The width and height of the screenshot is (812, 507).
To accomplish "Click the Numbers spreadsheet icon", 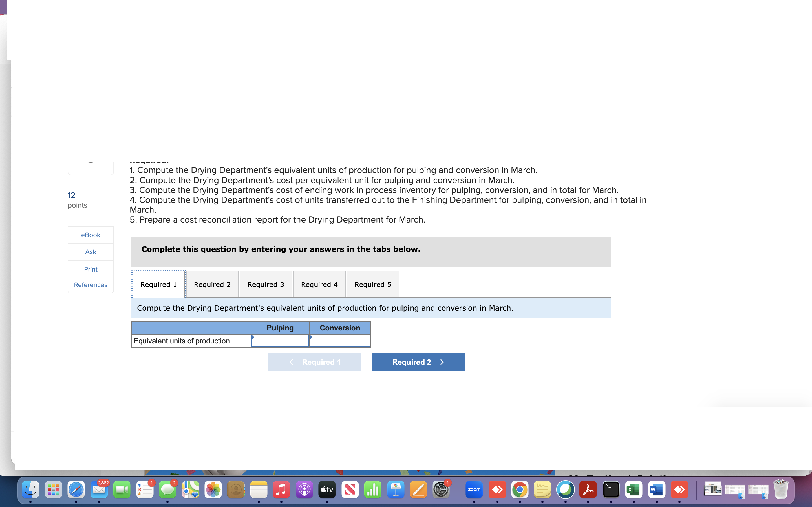I will pyautogui.click(x=372, y=490).
